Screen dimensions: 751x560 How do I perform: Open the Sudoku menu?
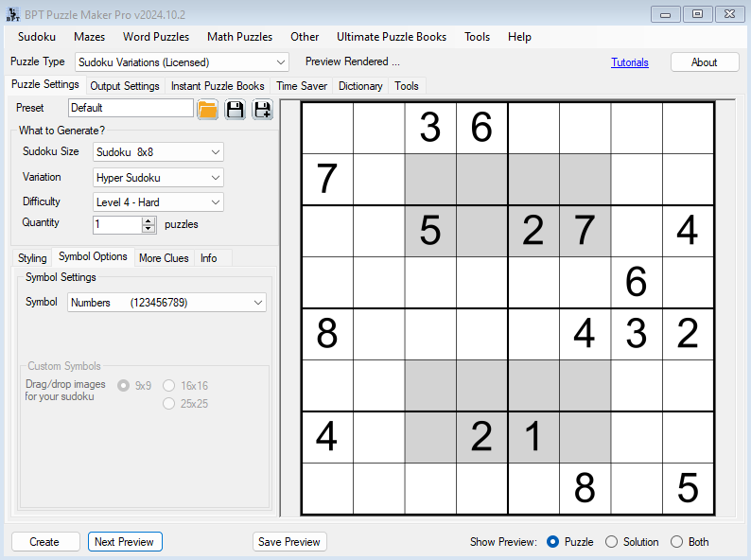(37, 37)
